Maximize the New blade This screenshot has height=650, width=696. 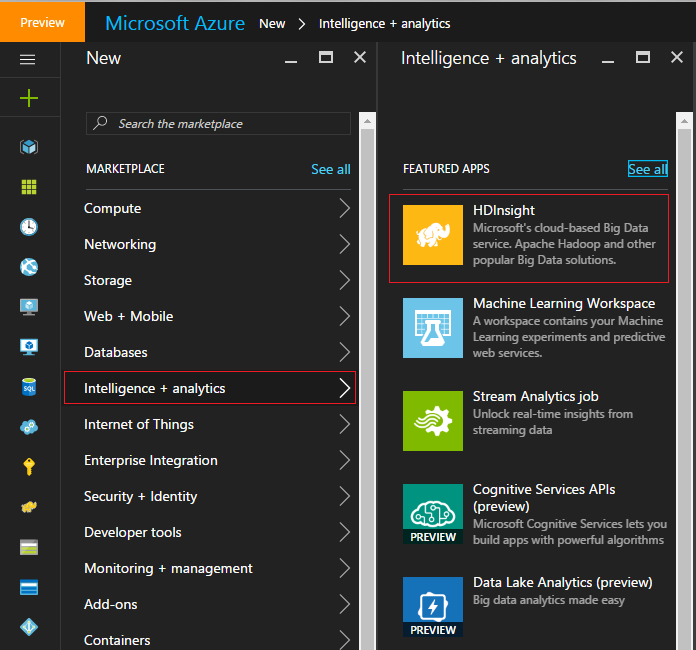point(326,57)
